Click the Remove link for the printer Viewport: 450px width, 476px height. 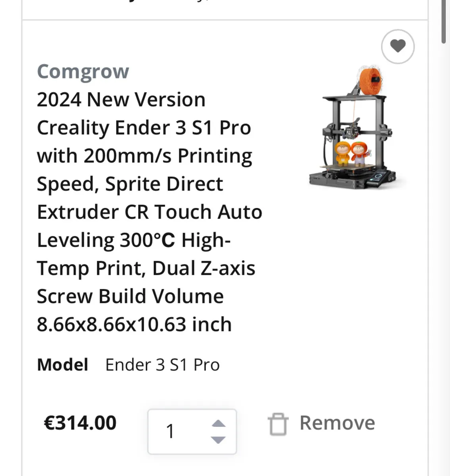(337, 423)
